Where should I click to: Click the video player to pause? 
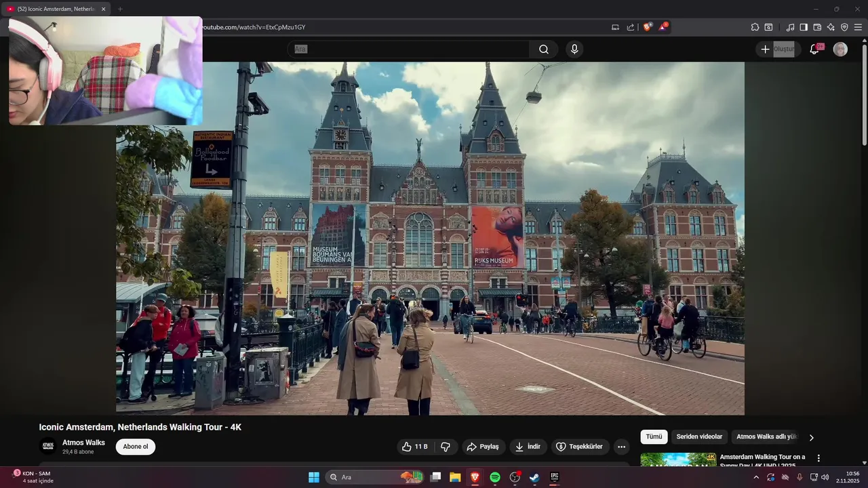click(430, 239)
